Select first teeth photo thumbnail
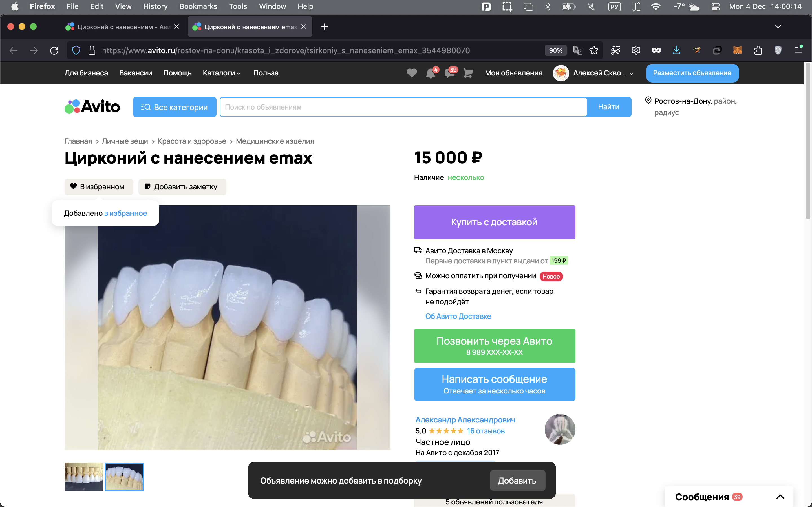 (83, 477)
